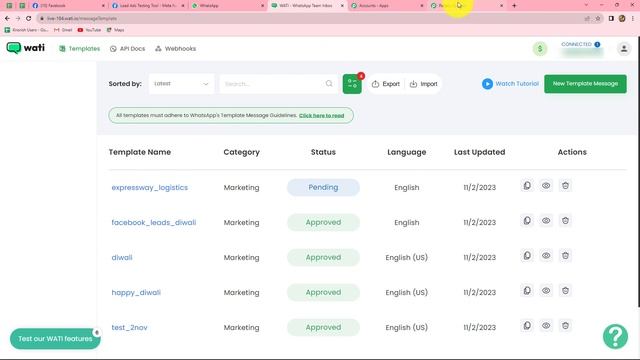Preview the diwali template
The height and width of the screenshot is (360, 640).
[546, 256]
